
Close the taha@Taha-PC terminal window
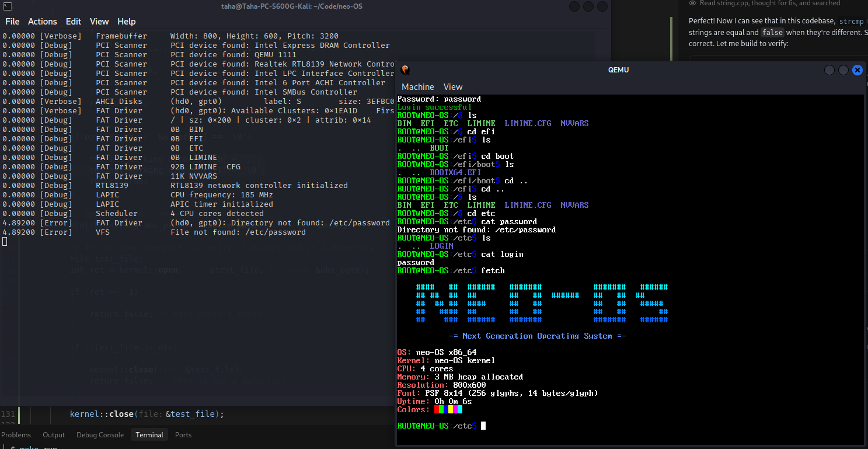click(x=602, y=6)
